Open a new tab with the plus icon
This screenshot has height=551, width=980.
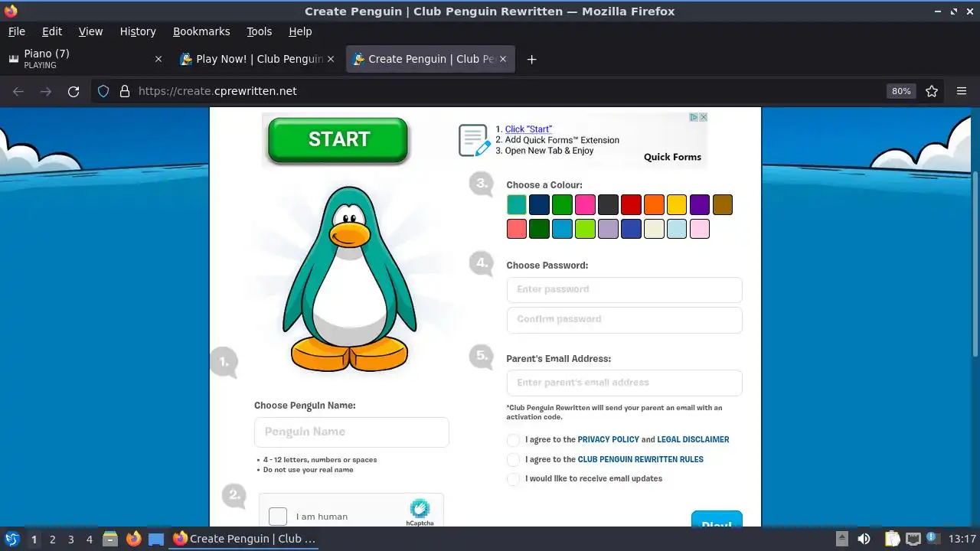(531, 59)
